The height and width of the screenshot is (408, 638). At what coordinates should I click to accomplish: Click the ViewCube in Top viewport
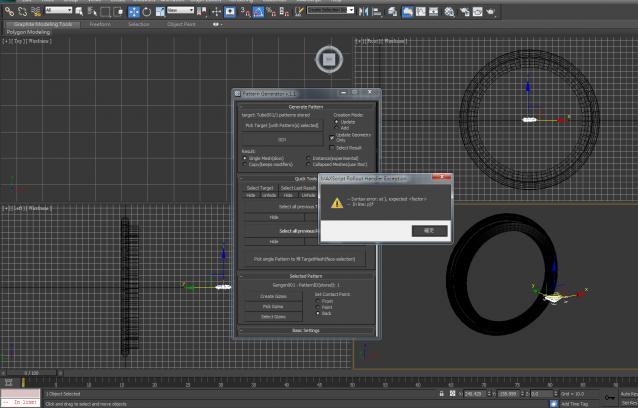coord(329,59)
